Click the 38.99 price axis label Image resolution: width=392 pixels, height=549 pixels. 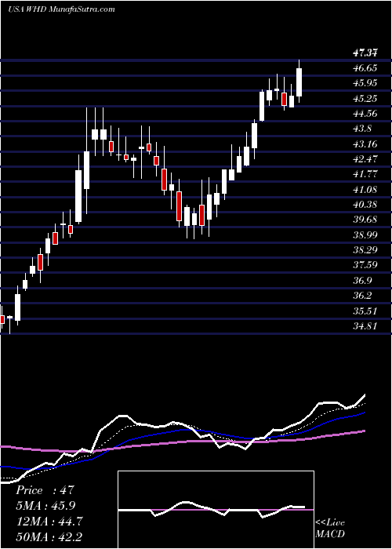[x=365, y=235]
